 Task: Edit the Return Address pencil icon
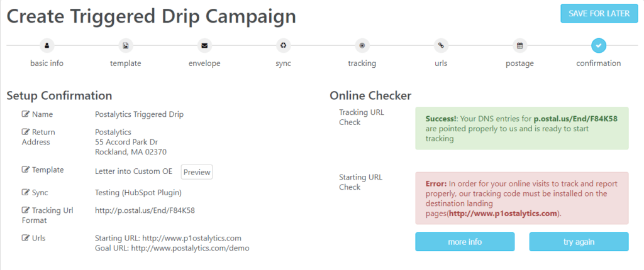(25, 132)
